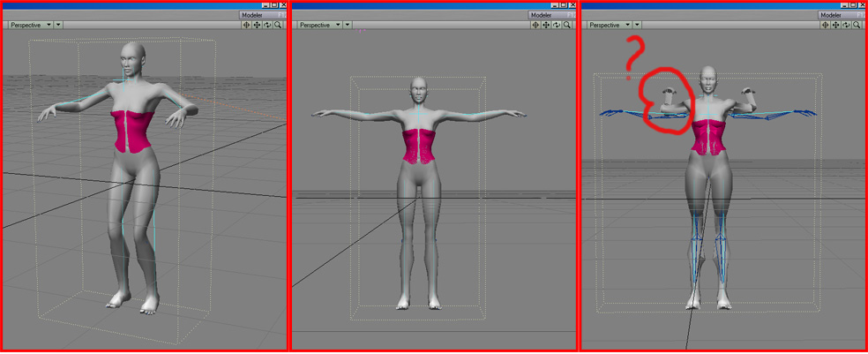Image resolution: width=868 pixels, height=354 pixels.
Task: Open display options arrow beside Perspective, left window
Action: [x=59, y=25]
